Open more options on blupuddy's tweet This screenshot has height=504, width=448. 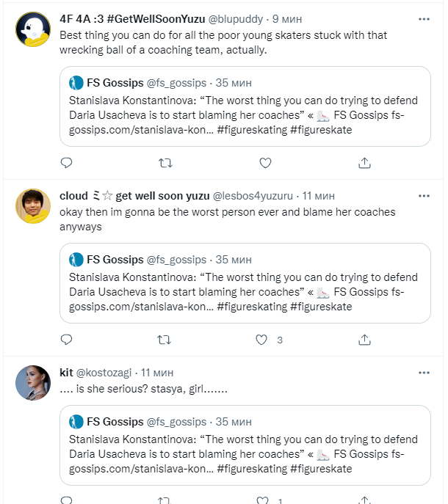coord(424,19)
